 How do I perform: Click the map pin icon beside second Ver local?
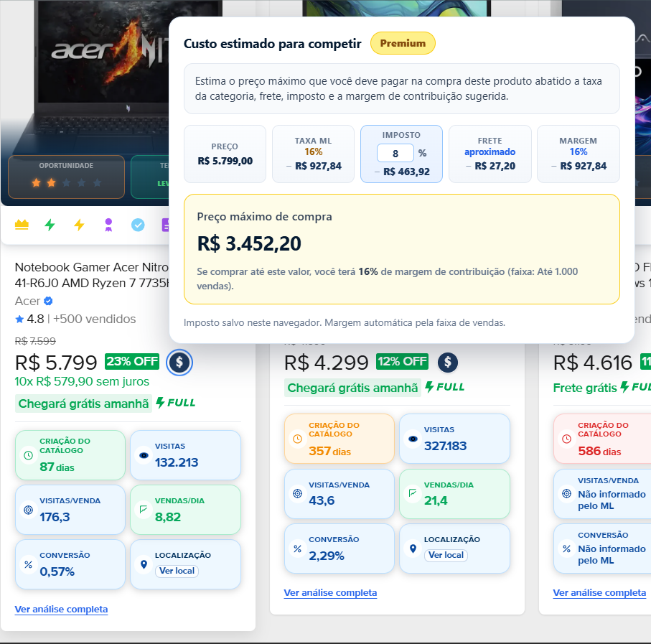tap(413, 549)
